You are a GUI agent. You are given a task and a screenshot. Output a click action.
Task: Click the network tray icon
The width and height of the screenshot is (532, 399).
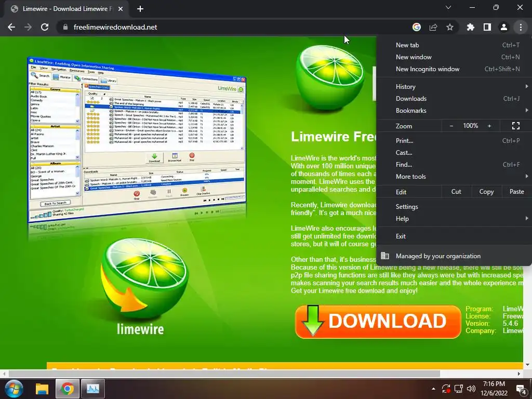(459, 389)
